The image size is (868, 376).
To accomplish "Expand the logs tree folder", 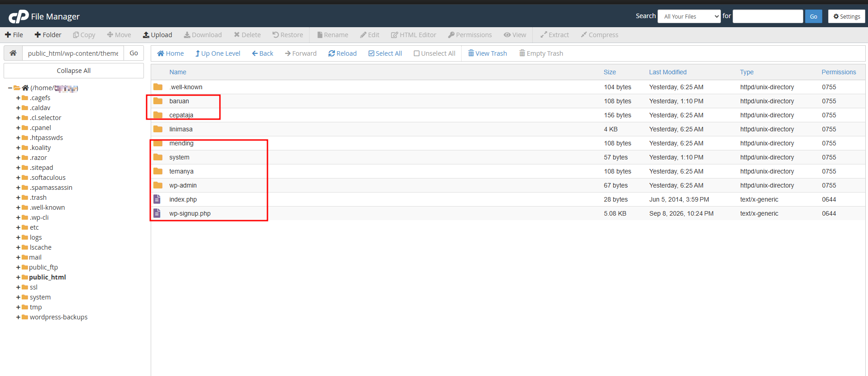I will pyautogui.click(x=19, y=237).
